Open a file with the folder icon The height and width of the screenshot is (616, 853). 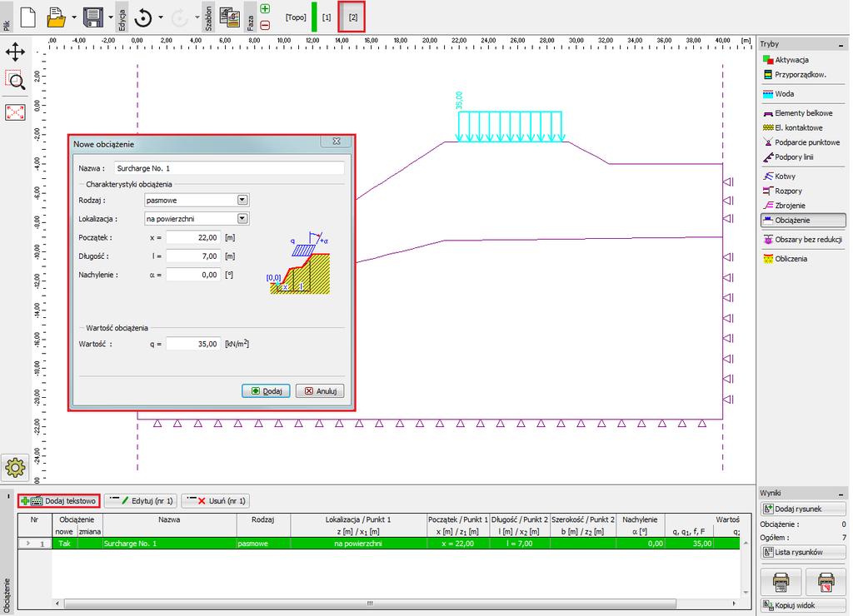[x=56, y=17]
